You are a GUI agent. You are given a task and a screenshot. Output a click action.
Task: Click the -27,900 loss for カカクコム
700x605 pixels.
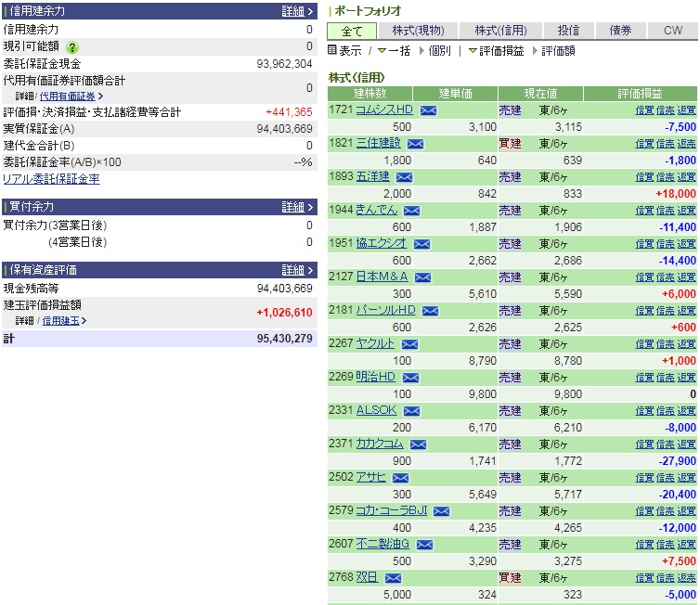677,461
